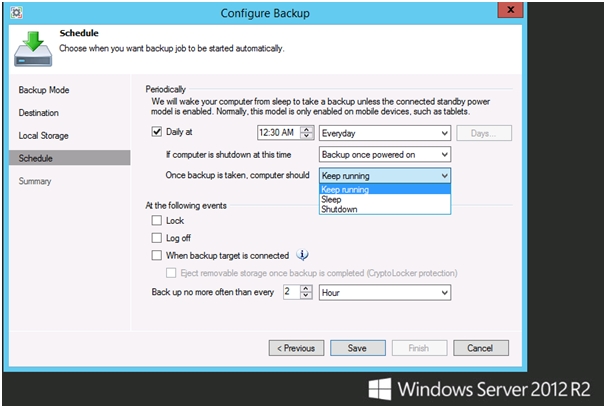This screenshot has width=606, height=408.
Task: Click the backup drive icon with green arrow
Action: pos(33,49)
